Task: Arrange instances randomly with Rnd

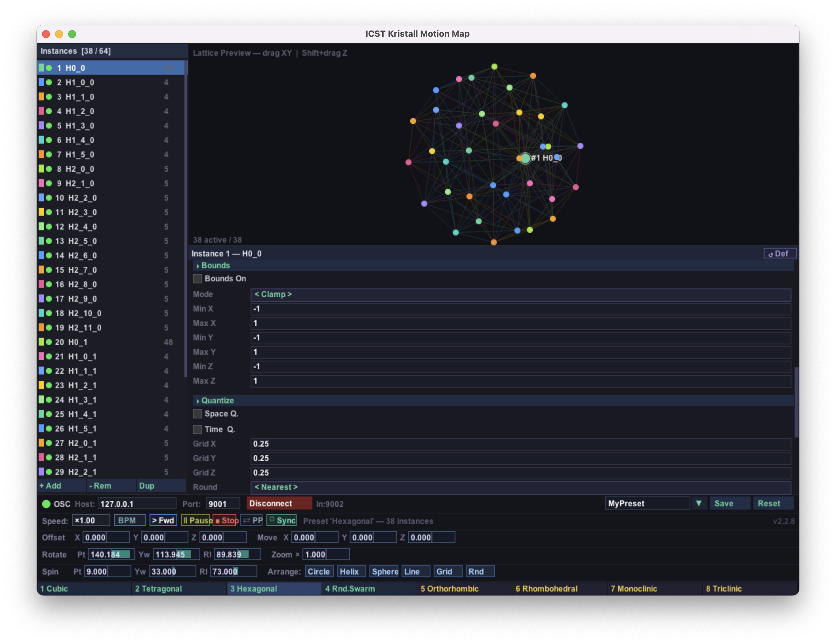Action: point(480,571)
